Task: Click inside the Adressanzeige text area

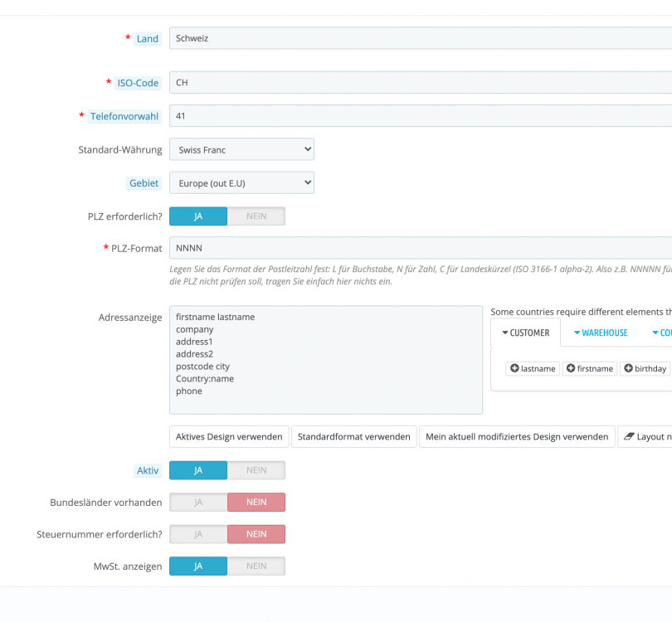Action: pyautogui.click(x=326, y=360)
